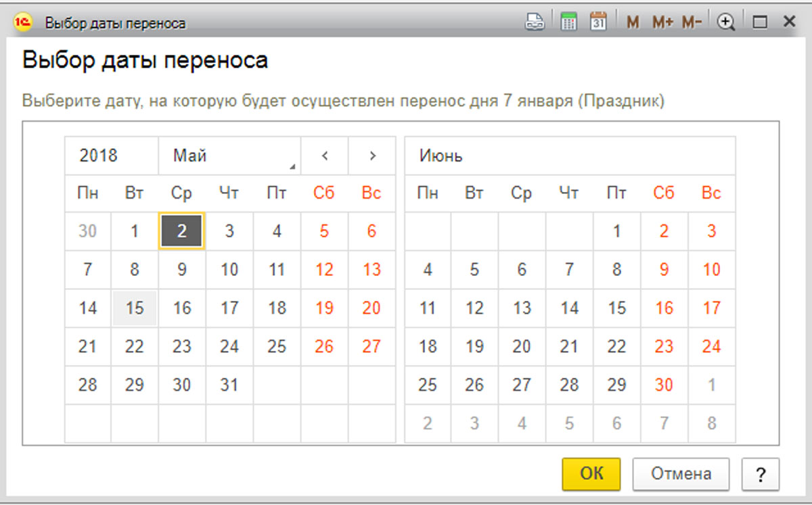Select June 22 in the calendar
The height and width of the screenshot is (505, 812).
click(x=616, y=347)
